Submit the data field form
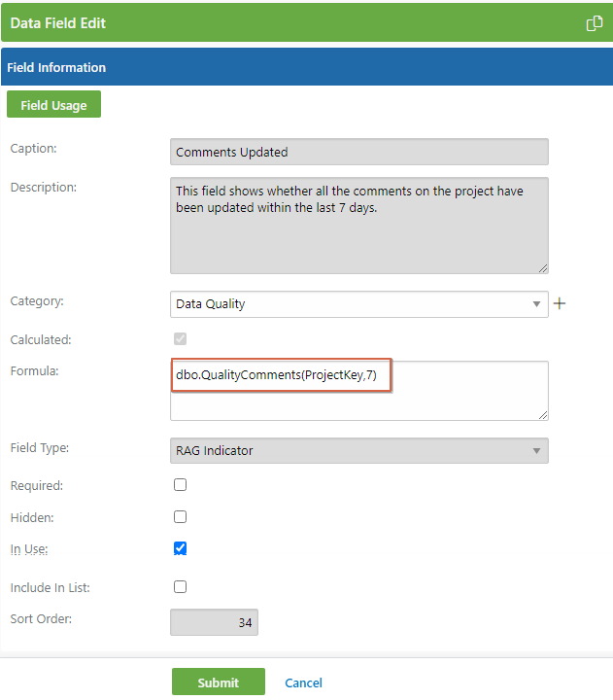Viewport: 613px width, 700px height. [219, 682]
